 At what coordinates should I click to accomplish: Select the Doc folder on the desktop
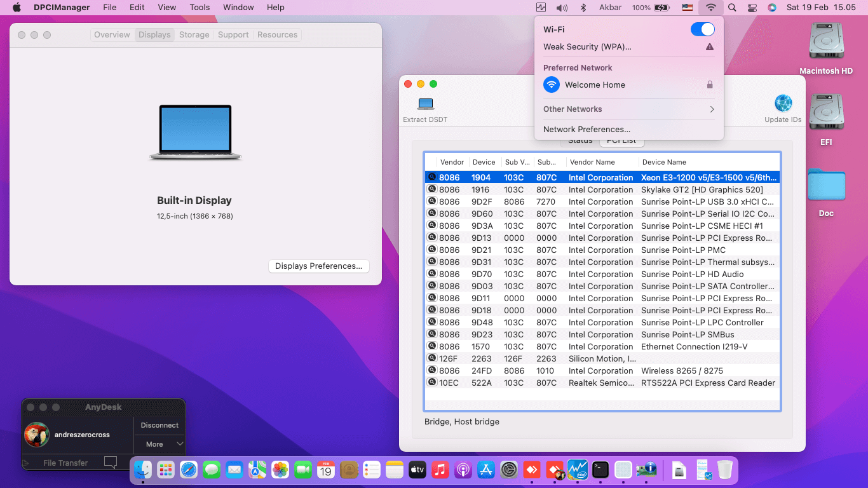pyautogui.click(x=826, y=192)
